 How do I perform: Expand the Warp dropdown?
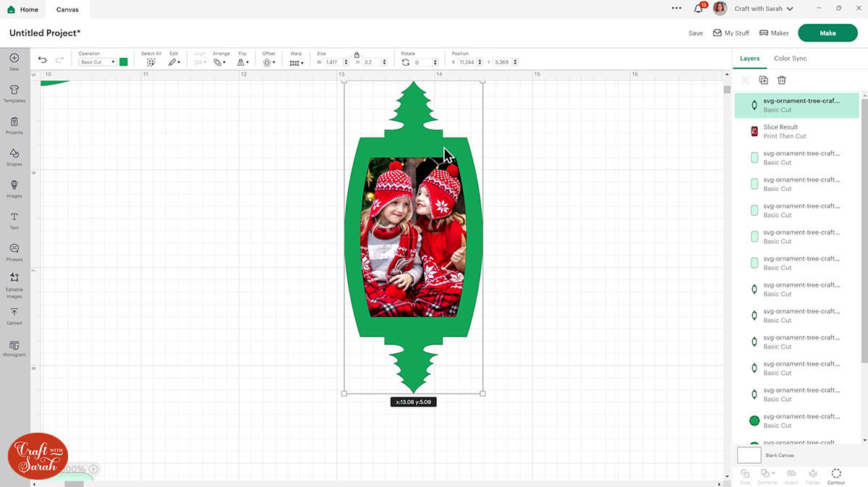(x=296, y=63)
